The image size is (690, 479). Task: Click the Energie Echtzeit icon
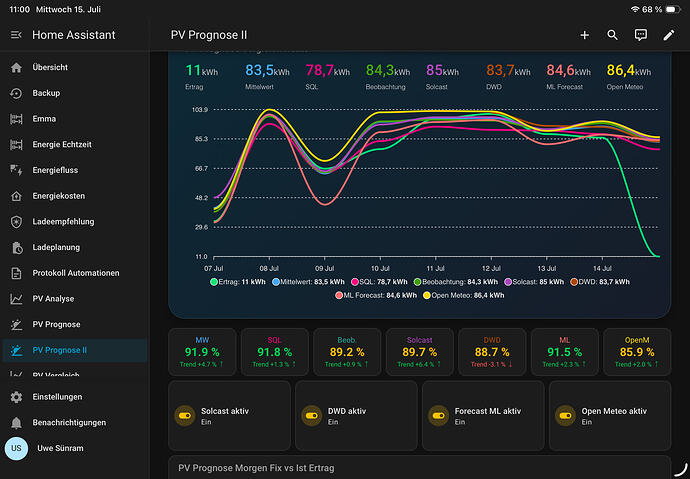16,145
